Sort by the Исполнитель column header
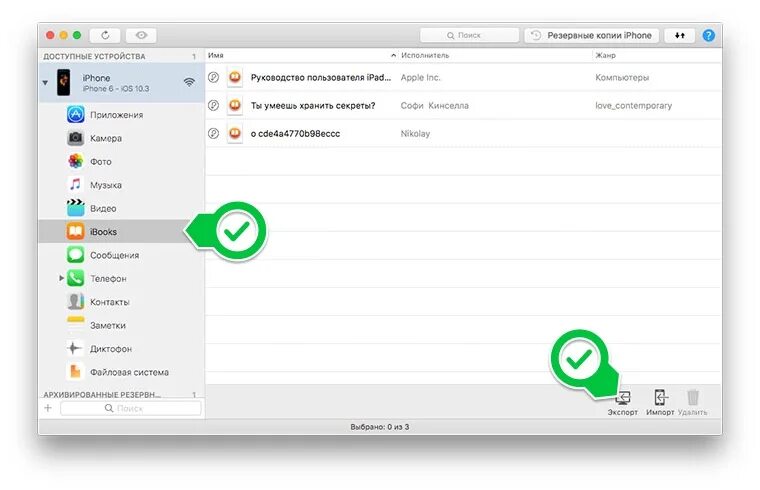This screenshot has height=490, width=760. tap(495, 55)
